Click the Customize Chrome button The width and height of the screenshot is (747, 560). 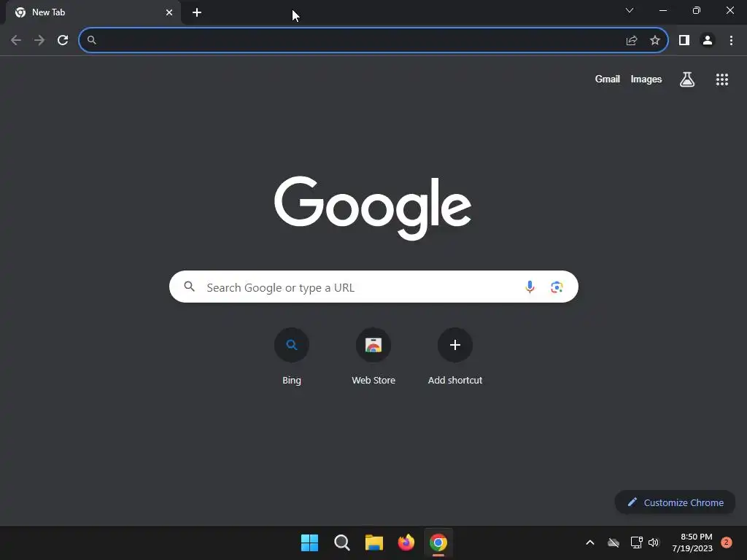pyautogui.click(x=675, y=502)
